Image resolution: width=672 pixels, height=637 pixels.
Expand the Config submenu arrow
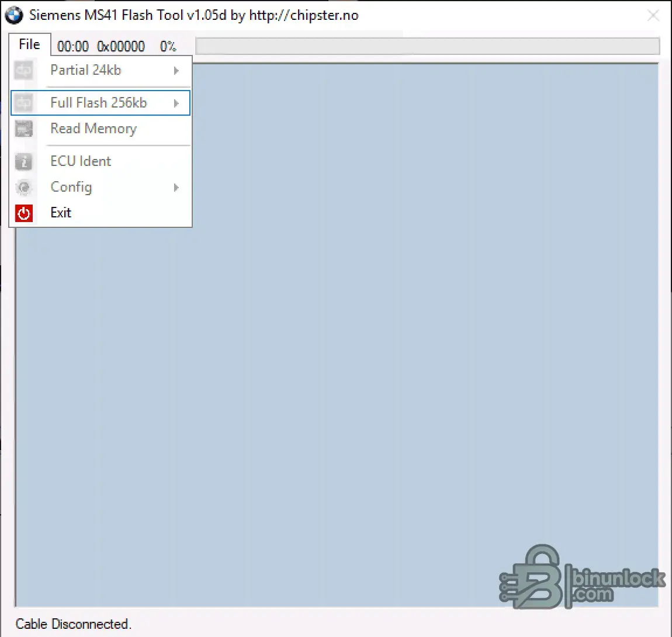click(x=176, y=188)
